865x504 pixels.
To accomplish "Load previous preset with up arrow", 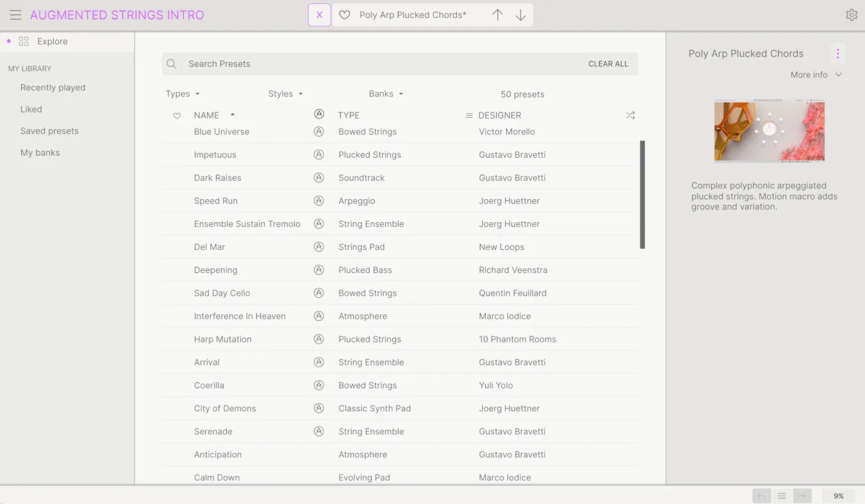I will [x=497, y=15].
